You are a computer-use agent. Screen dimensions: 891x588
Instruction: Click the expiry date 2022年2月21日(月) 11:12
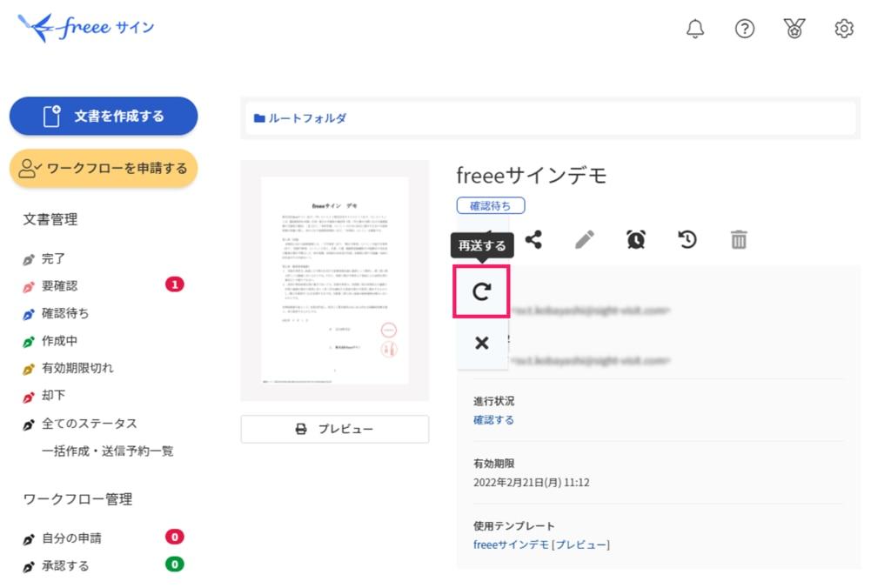pyautogui.click(x=531, y=483)
